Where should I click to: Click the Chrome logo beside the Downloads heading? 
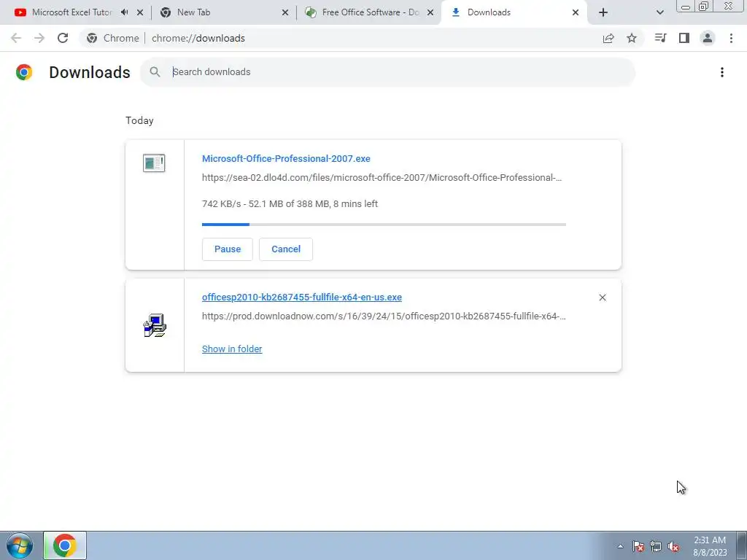click(24, 72)
